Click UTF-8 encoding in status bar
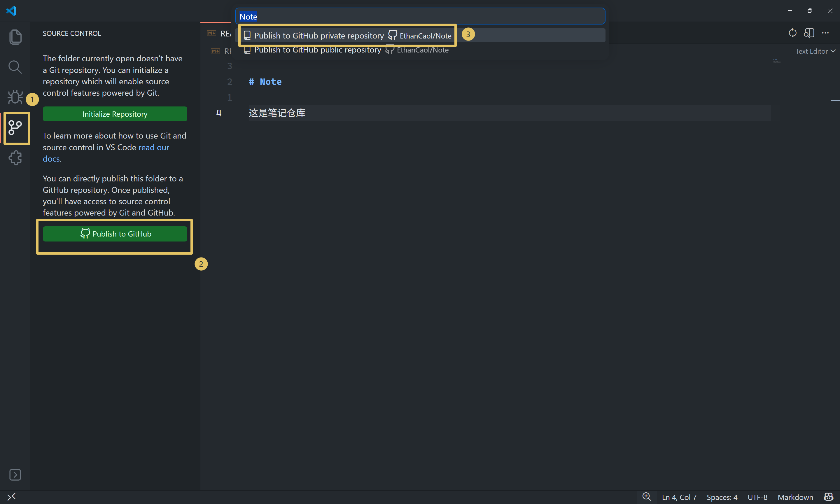 (757, 497)
